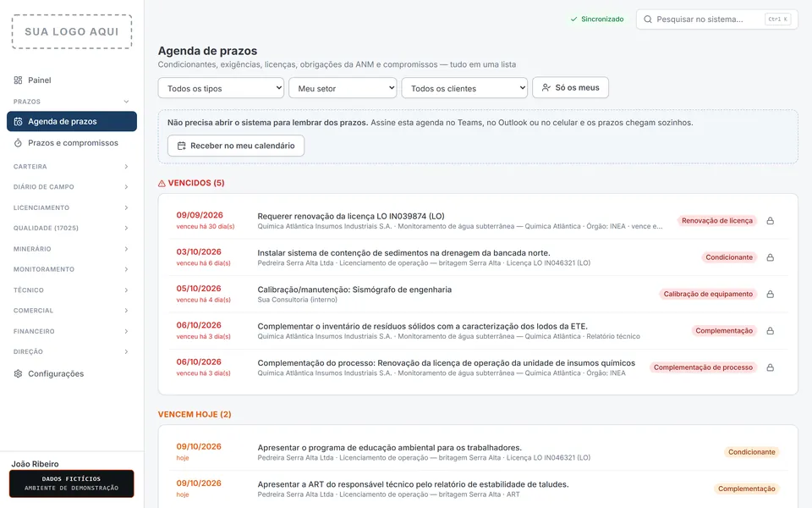Click the João Ribeiro user name

35,464
